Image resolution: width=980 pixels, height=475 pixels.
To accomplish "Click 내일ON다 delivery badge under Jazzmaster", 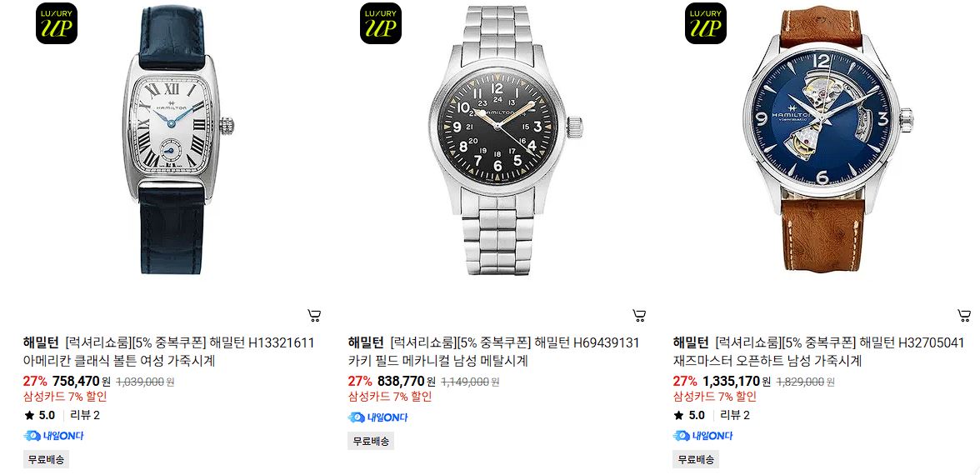I will click(x=702, y=436).
